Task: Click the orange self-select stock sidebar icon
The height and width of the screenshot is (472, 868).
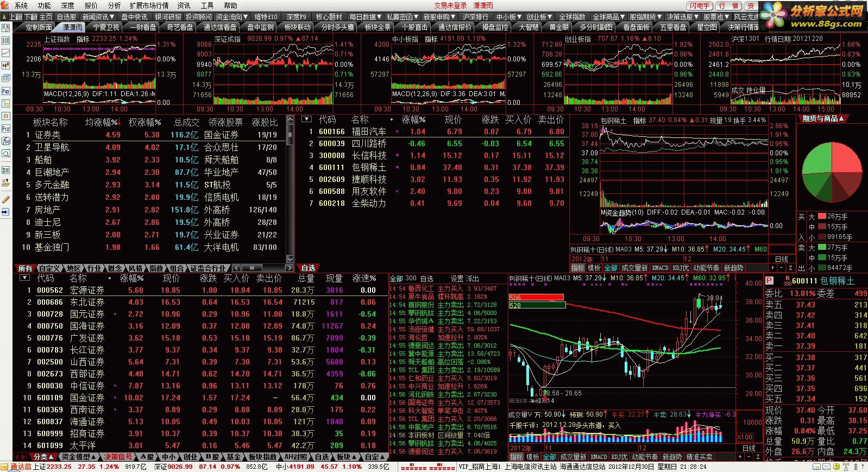Action: pyautogui.click(x=5, y=116)
